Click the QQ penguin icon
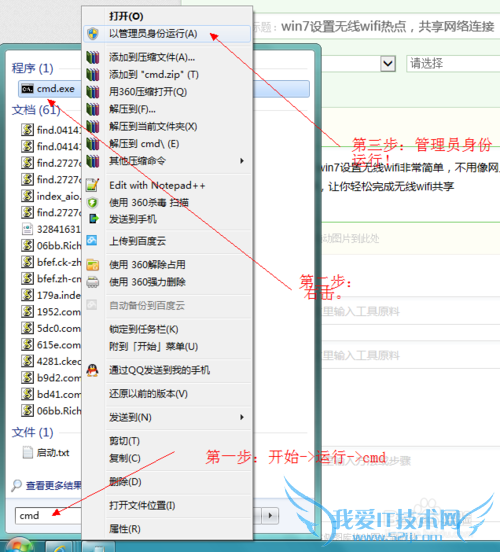 click(92, 370)
